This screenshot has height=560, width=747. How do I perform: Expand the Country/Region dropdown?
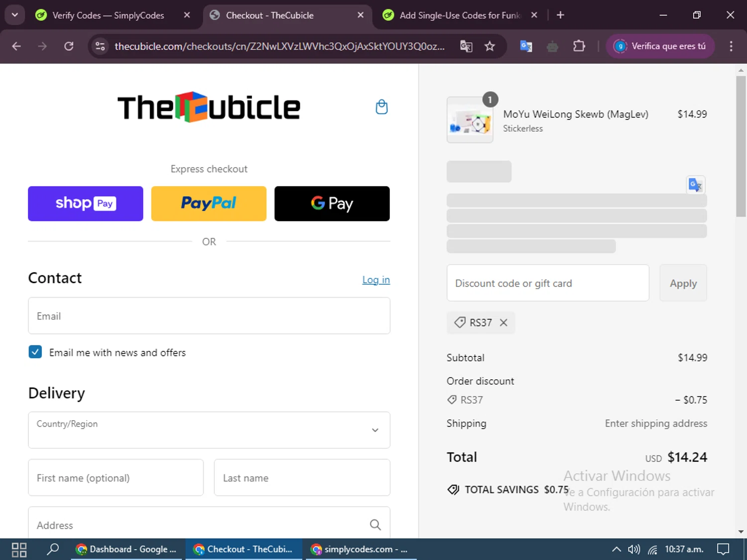click(209, 430)
